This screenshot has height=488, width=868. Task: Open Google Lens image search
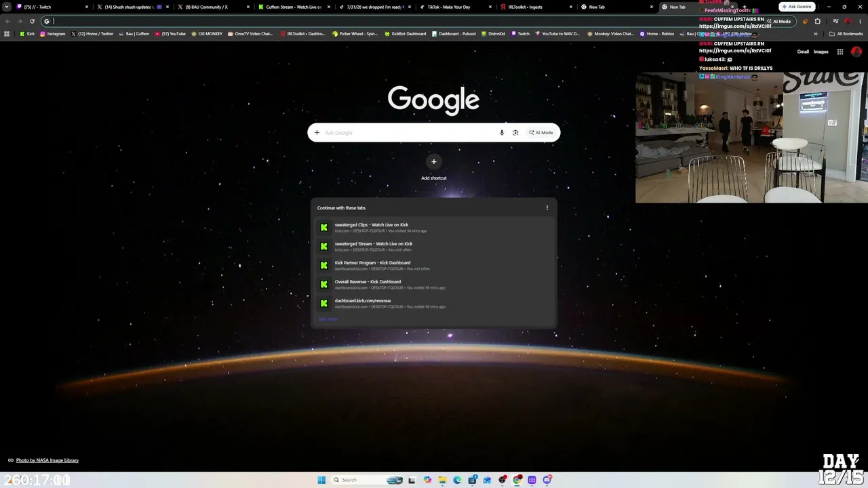click(515, 133)
